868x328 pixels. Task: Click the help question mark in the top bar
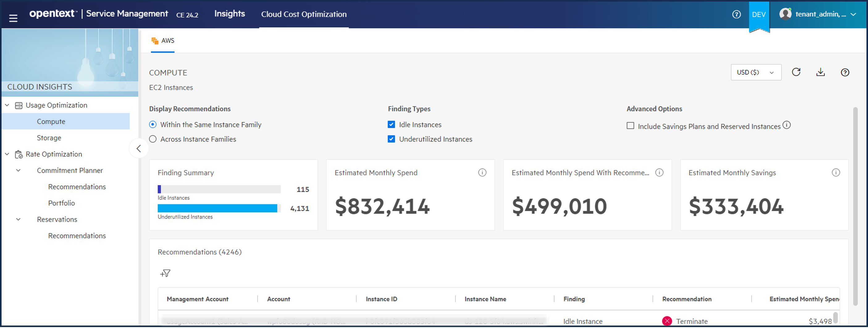tap(736, 15)
